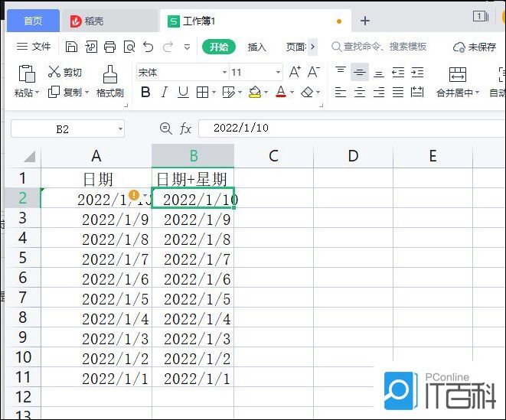Align text to top of cell
Image resolution: width=506 pixels, height=420 pixels.
tap(341, 72)
